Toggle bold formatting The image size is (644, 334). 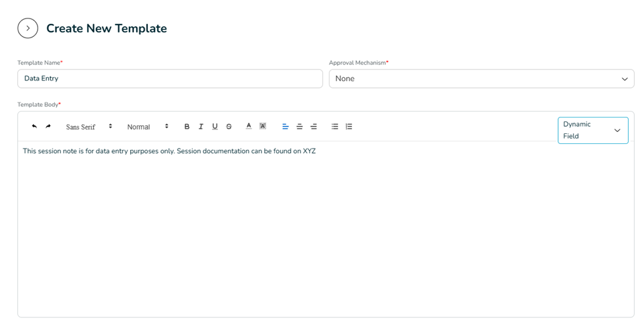pos(187,127)
